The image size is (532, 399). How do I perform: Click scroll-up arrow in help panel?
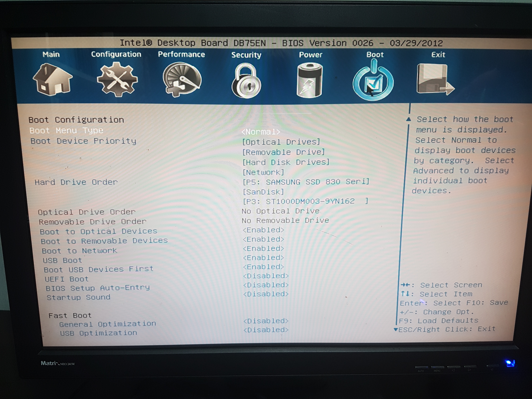pyautogui.click(x=409, y=119)
